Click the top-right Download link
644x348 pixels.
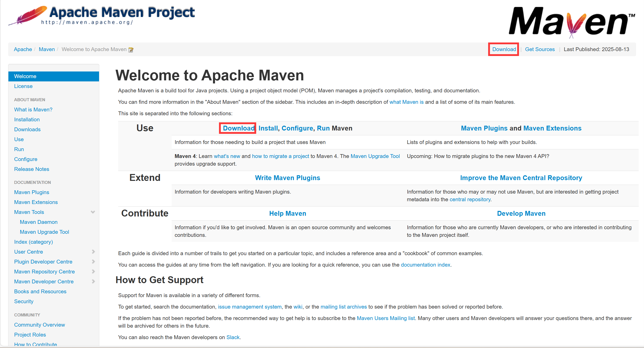(x=504, y=49)
